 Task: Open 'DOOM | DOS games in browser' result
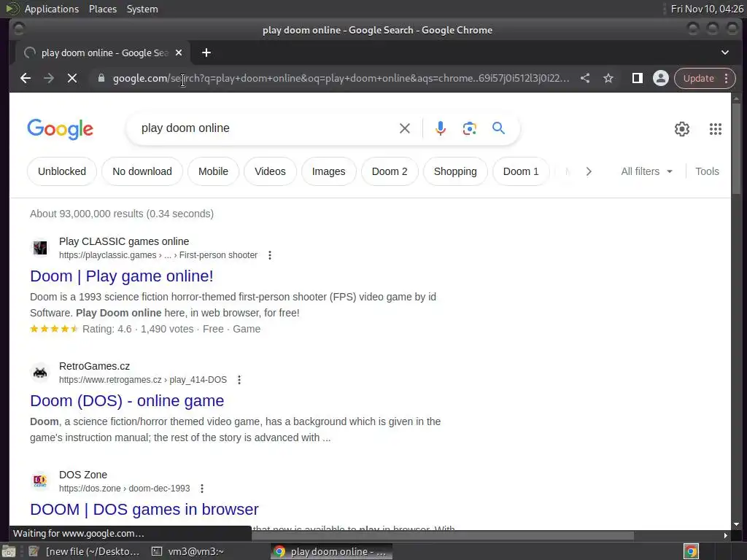point(144,510)
